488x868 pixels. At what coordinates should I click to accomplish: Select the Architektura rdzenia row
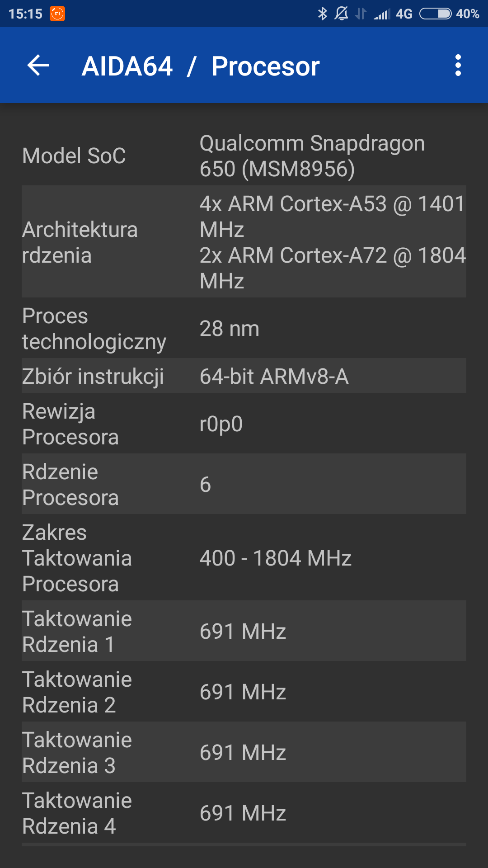point(244,242)
